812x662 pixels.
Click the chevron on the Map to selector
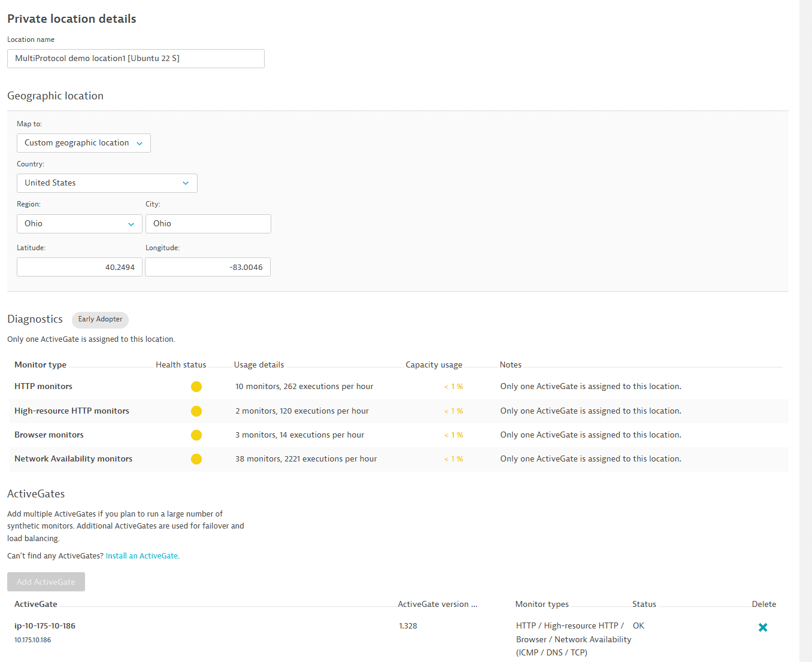(138, 143)
